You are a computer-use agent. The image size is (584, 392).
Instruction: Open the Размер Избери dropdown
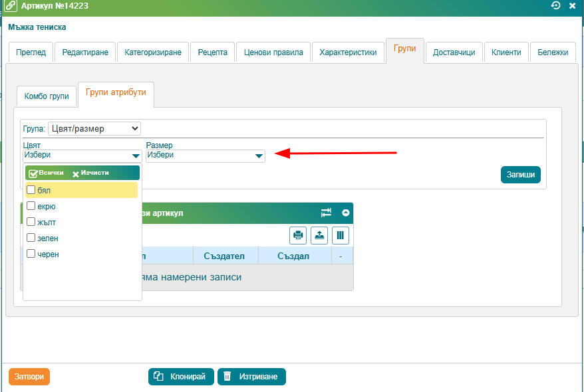tap(206, 156)
